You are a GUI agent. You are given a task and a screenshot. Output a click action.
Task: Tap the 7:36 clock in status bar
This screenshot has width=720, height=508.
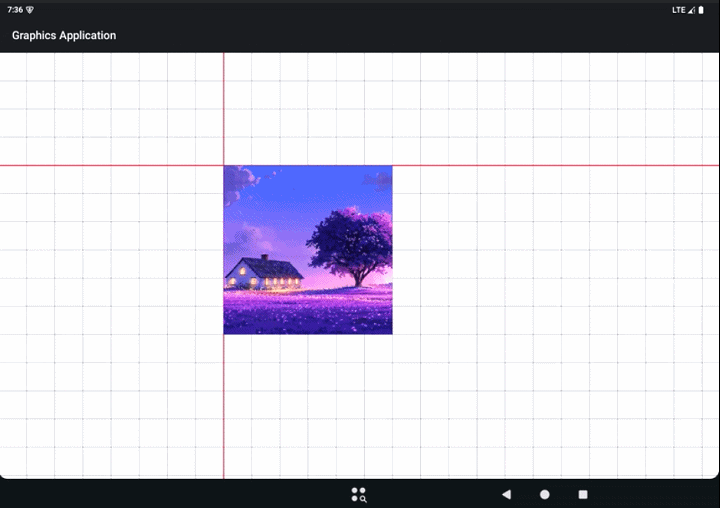tap(15, 10)
